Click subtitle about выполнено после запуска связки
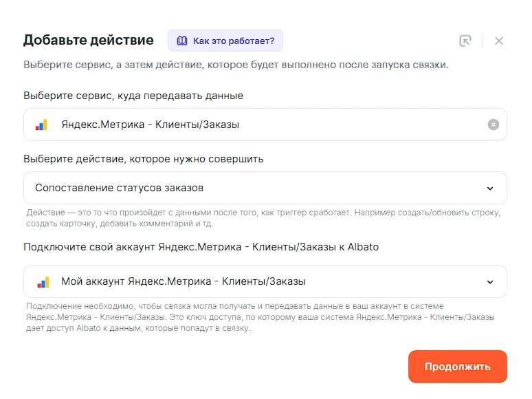Screen dimensions: 532x399 tap(236, 65)
